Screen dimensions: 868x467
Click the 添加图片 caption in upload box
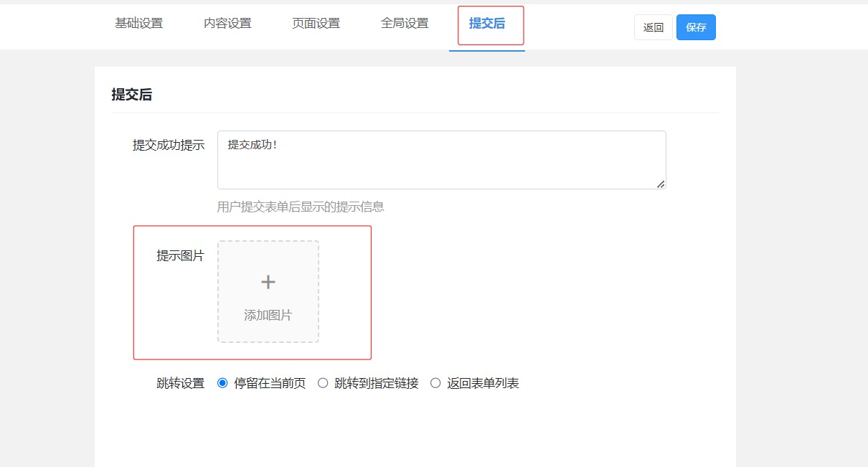tap(268, 316)
